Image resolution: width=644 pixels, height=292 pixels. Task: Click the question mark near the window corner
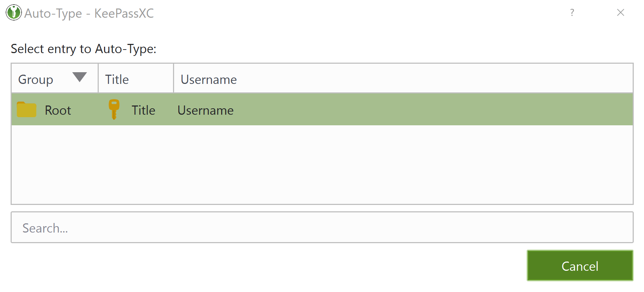572,13
